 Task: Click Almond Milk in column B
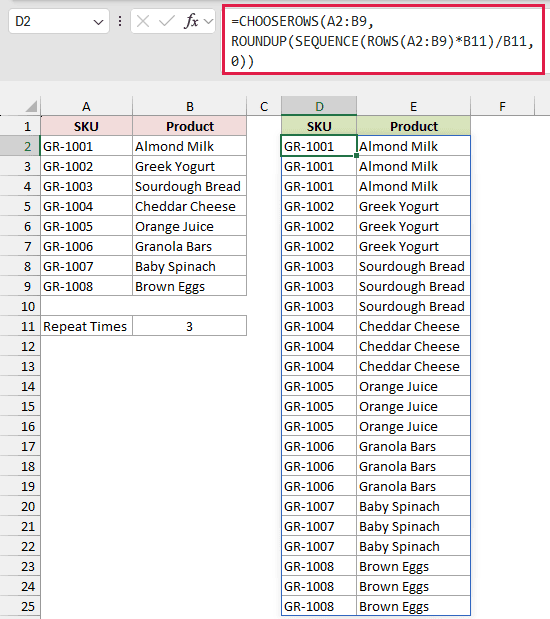tap(190, 146)
